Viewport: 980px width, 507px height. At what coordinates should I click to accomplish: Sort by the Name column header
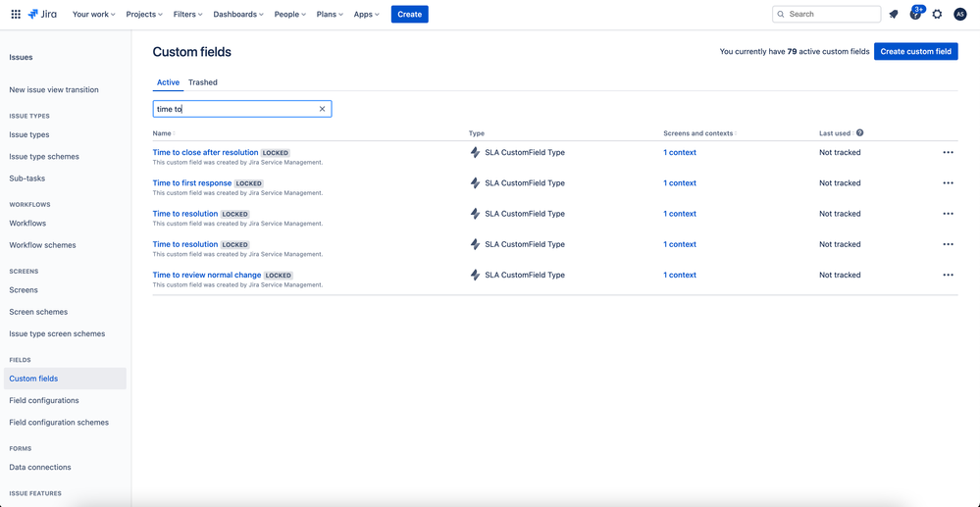(x=164, y=133)
